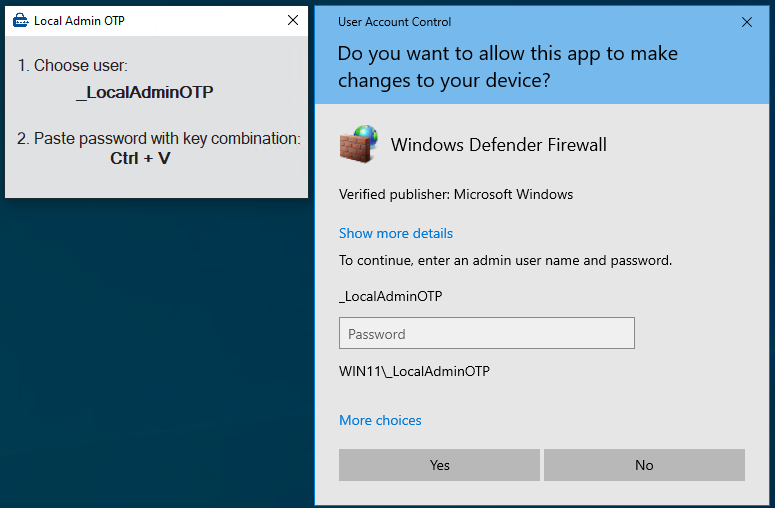
Task: Click the '1. Choose user:' instruction
Action: (73, 65)
